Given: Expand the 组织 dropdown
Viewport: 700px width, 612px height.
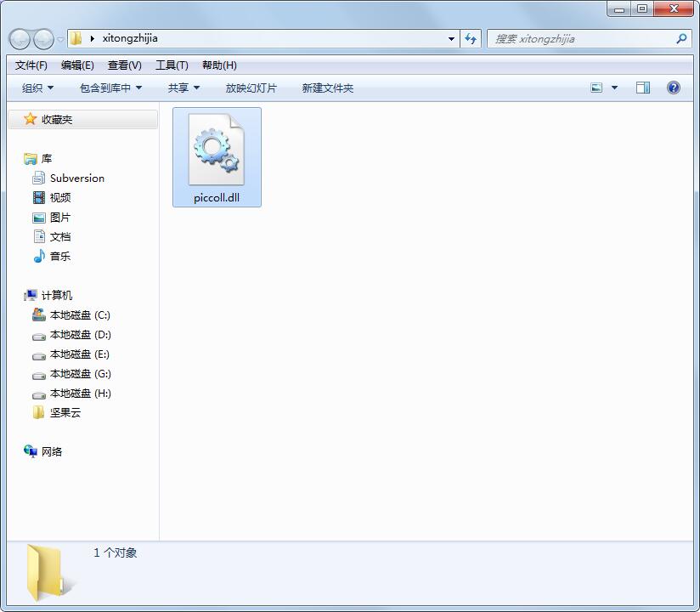Looking at the screenshot, I should coord(36,87).
